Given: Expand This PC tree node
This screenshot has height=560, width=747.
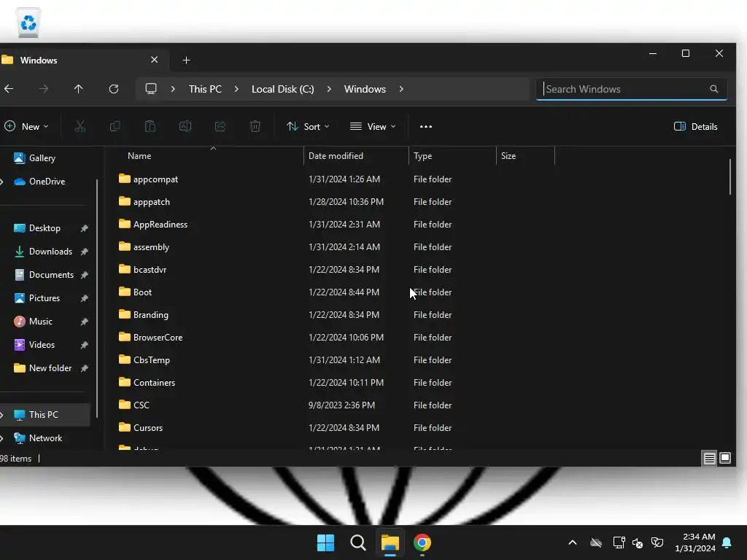Looking at the screenshot, I should click(2, 415).
